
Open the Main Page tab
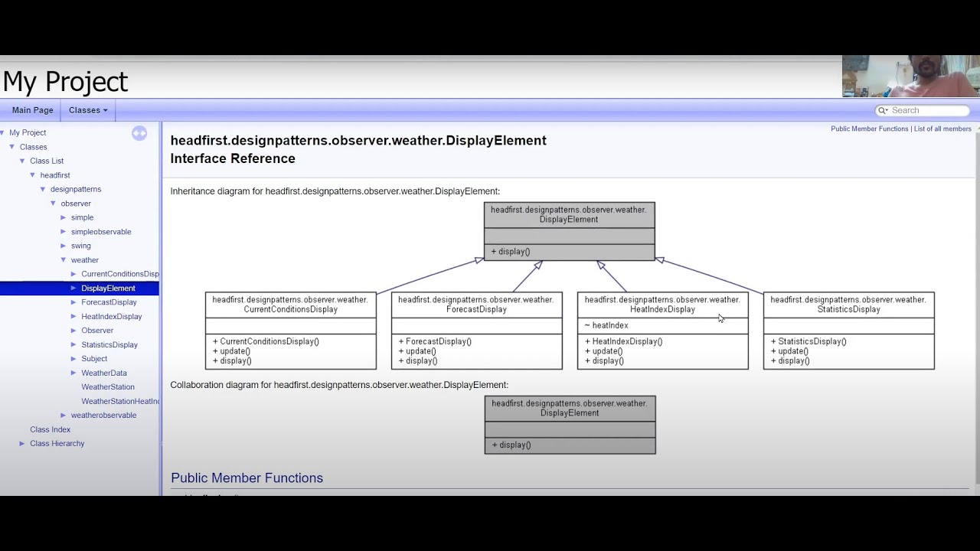(x=33, y=110)
